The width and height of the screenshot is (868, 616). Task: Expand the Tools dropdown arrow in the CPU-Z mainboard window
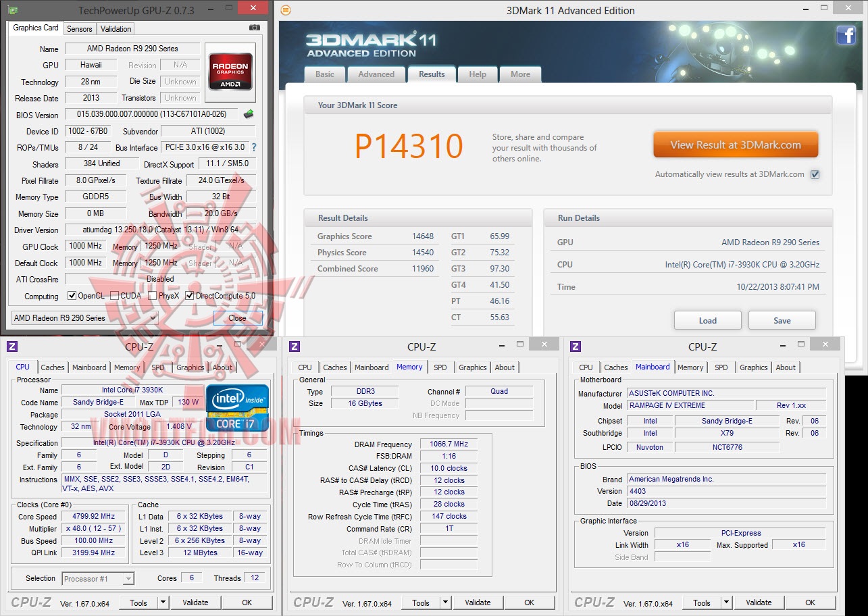(x=726, y=602)
